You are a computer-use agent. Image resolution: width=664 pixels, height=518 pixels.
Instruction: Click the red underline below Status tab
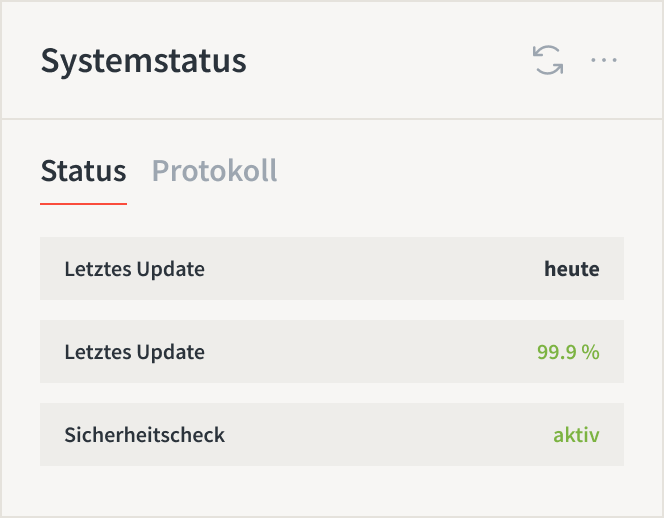tap(83, 204)
